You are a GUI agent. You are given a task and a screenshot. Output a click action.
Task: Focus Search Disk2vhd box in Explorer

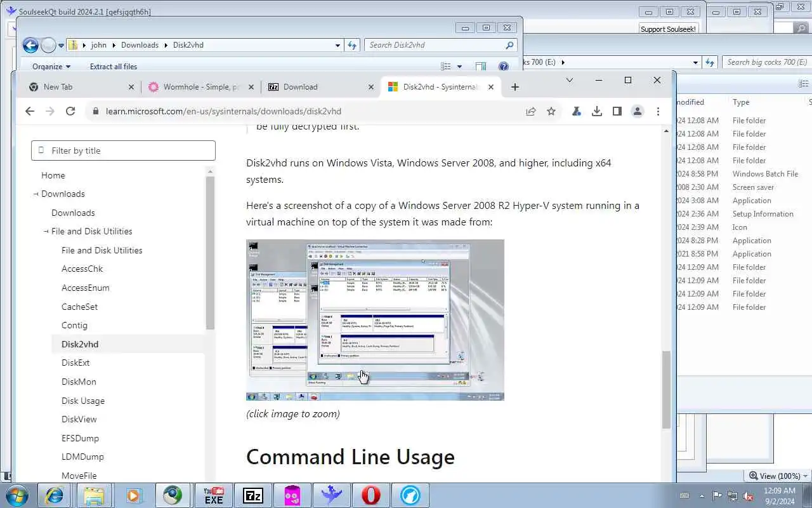click(440, 45)
